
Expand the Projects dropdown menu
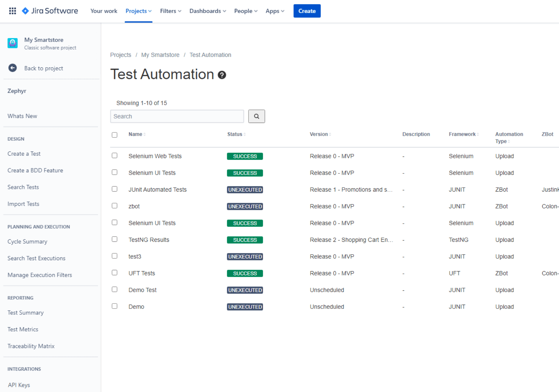pyautogui.click(x=138, y=11)
